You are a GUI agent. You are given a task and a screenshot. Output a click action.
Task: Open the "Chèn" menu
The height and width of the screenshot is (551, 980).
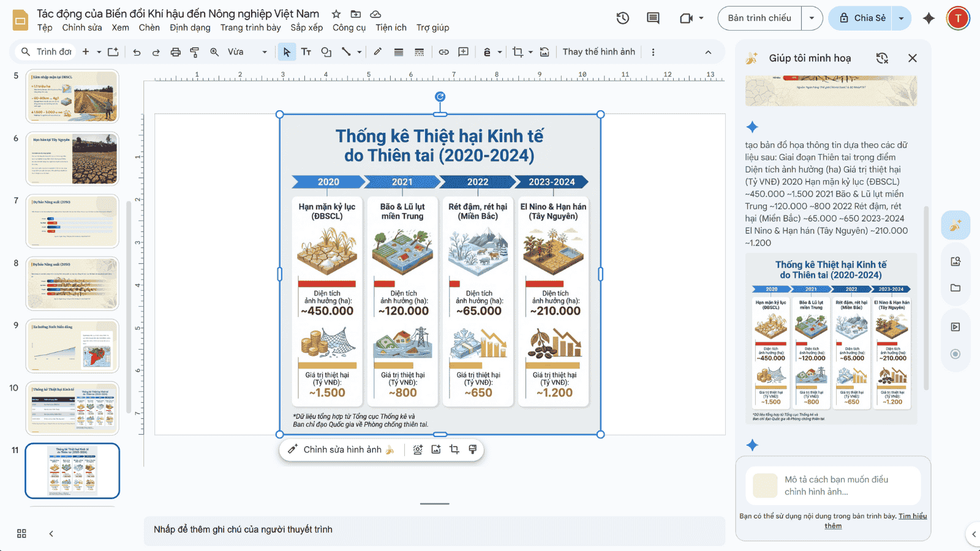(149, 28)
